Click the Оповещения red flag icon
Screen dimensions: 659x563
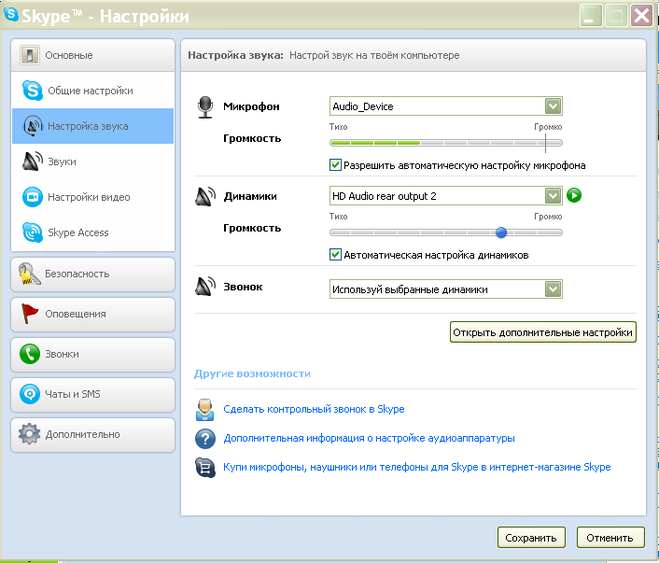click(x=29, y=313)
